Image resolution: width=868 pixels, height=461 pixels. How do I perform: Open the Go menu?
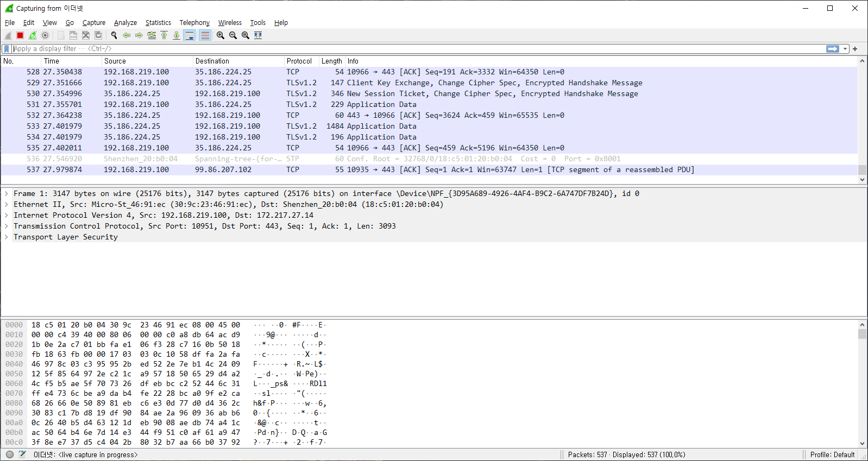click(70, 23)
